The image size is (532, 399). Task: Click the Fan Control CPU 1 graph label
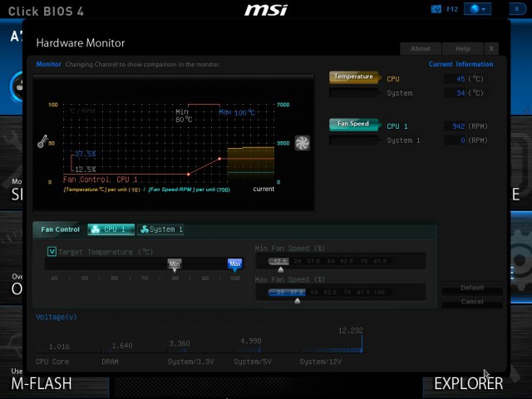tap(100, 180)
